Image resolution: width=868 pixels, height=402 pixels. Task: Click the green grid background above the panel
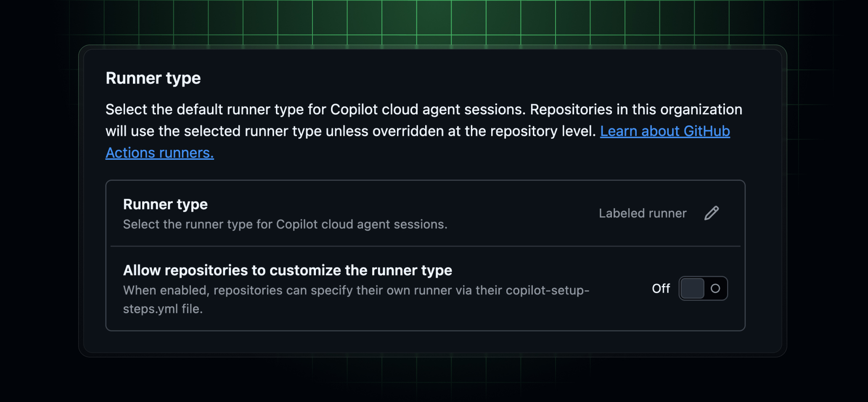point(433,21)
